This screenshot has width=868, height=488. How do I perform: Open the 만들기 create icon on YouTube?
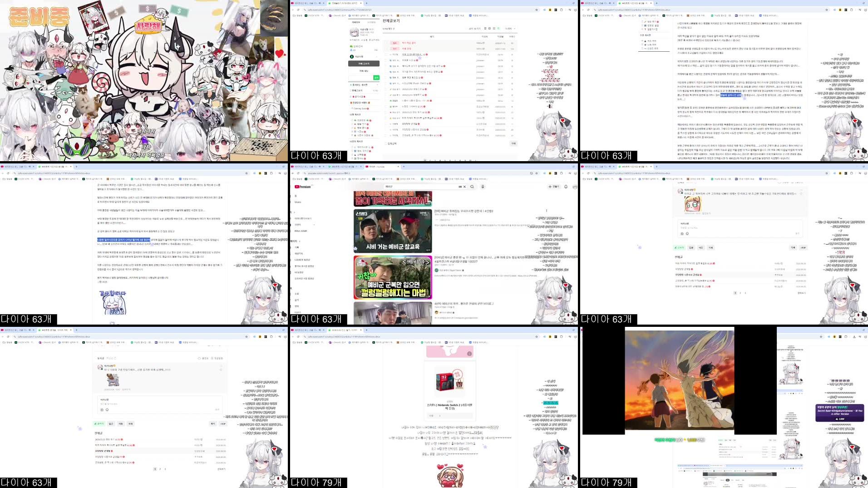551,186
